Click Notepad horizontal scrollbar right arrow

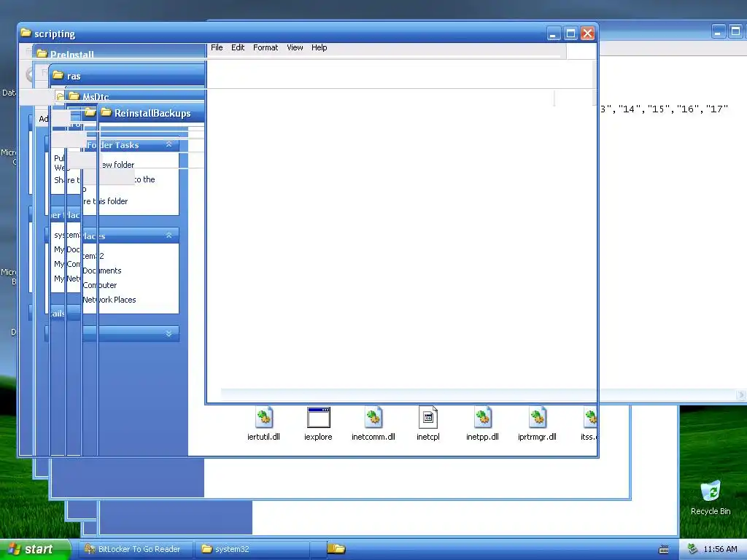click(x=741, y=394)
